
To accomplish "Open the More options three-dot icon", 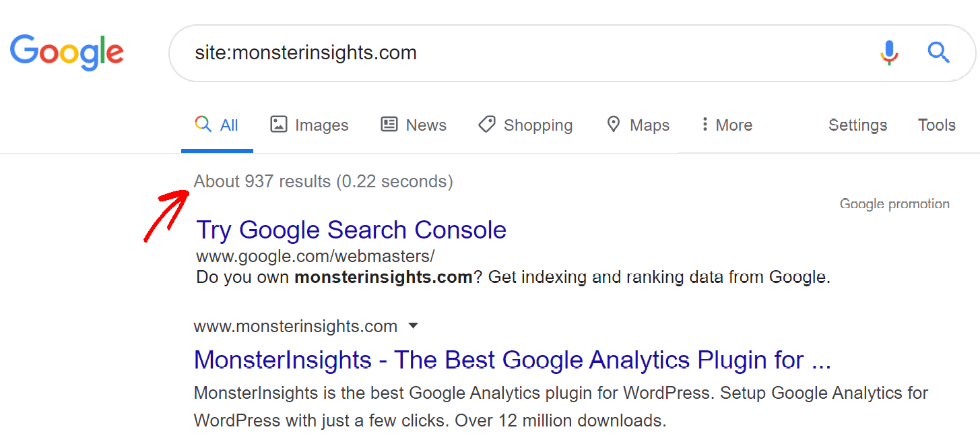I will coord(705,124).
